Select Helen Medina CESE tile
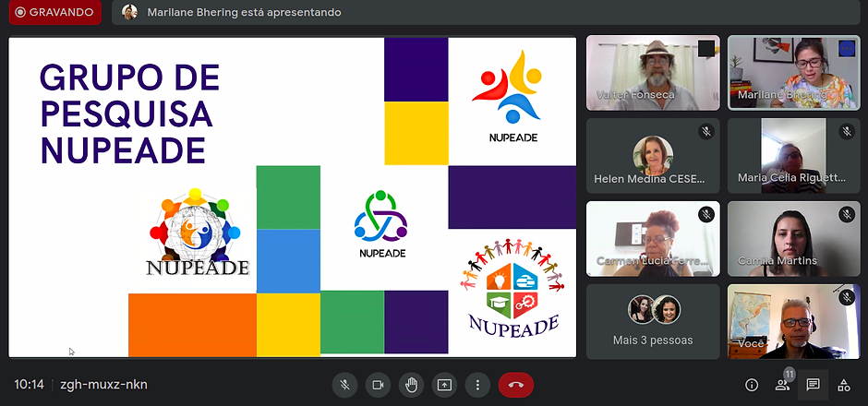 653,155
